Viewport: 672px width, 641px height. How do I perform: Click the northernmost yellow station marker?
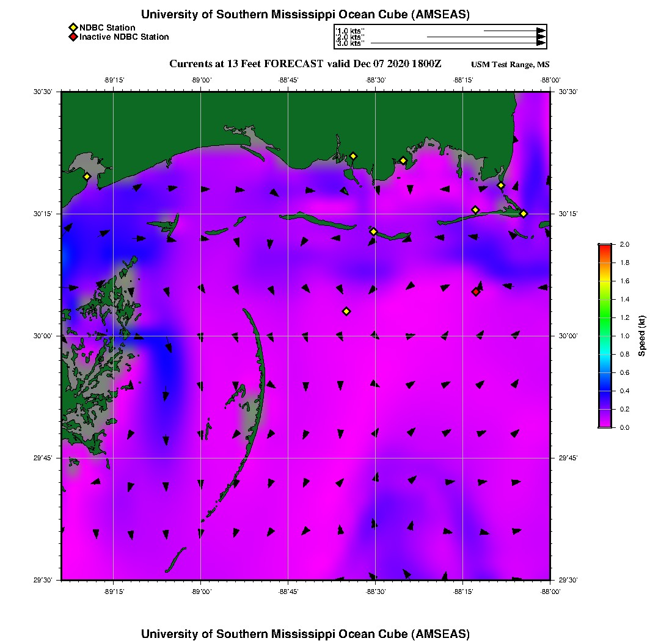353,156
